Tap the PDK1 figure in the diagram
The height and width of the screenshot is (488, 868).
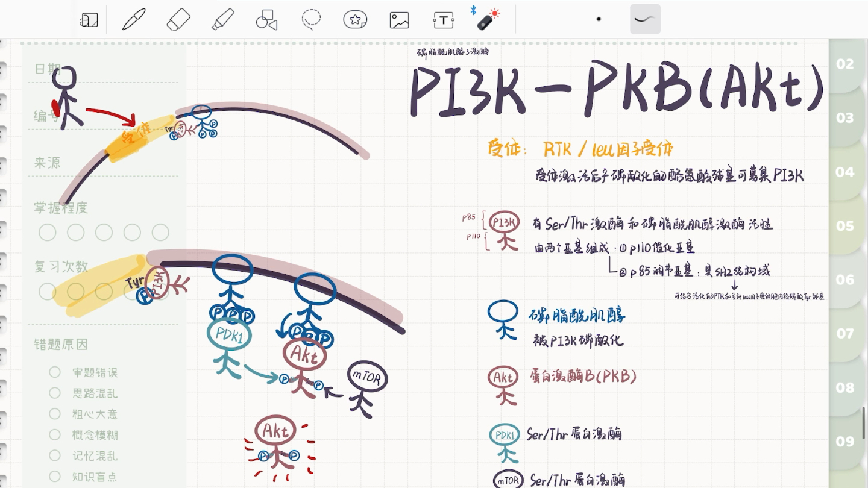[228, 348]
